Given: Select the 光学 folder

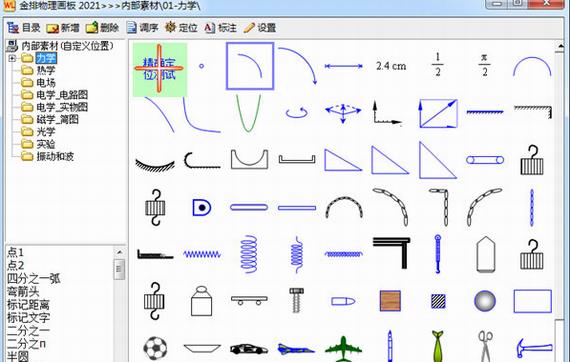Looking at the screenshot, I should tap(46, 132).
